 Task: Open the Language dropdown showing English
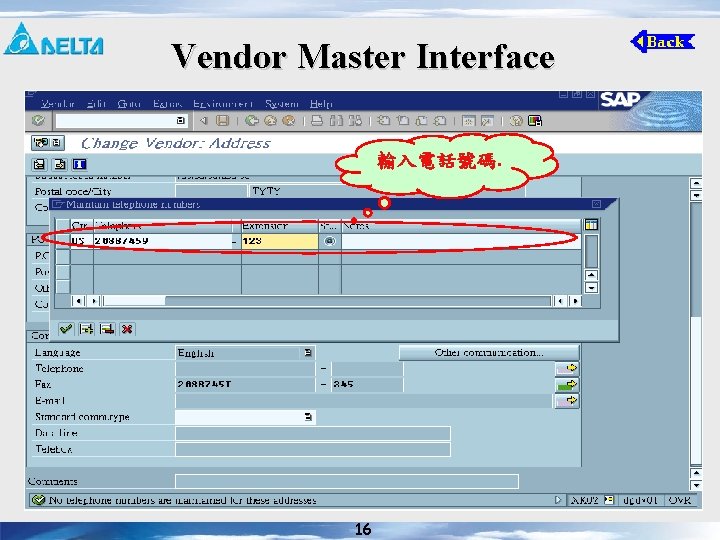pyautogui.click(x=308, y=353)
